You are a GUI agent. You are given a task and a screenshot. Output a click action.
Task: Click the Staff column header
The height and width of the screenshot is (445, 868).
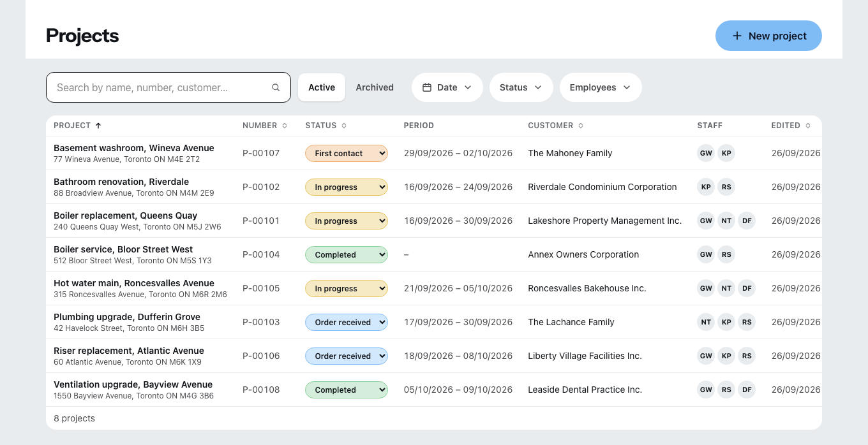tap(710, 126)
